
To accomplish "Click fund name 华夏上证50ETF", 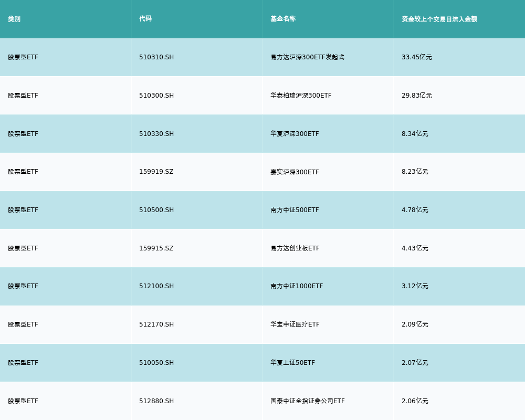I will 292,363.
